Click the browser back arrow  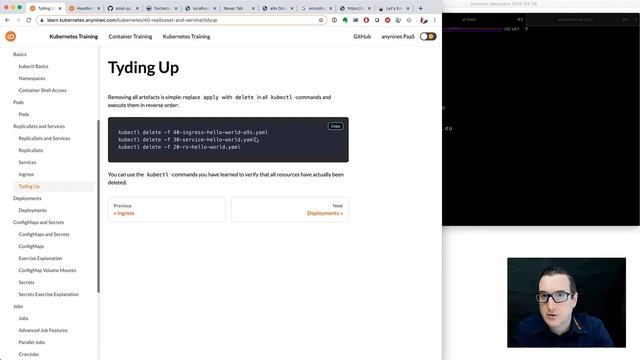click(7, 20)
